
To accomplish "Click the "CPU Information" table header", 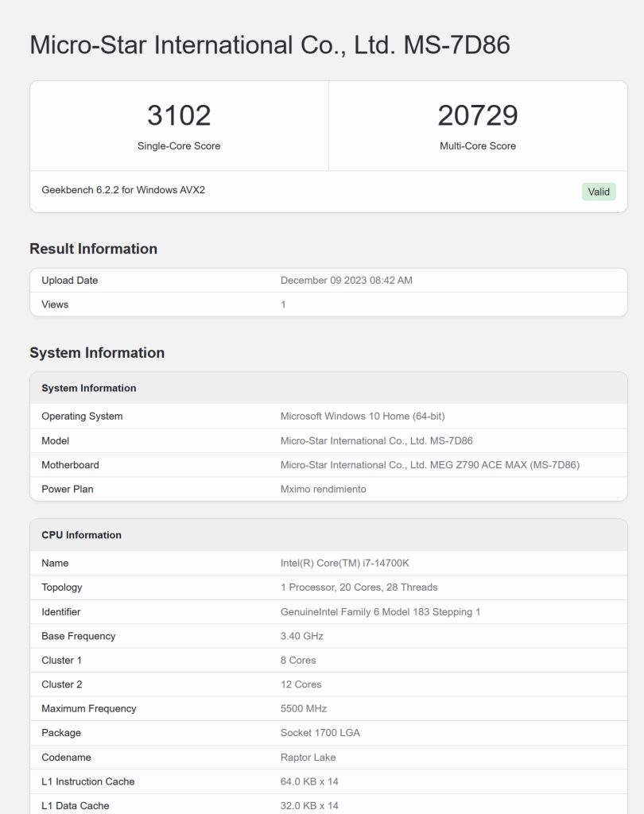I will point(328,535).
